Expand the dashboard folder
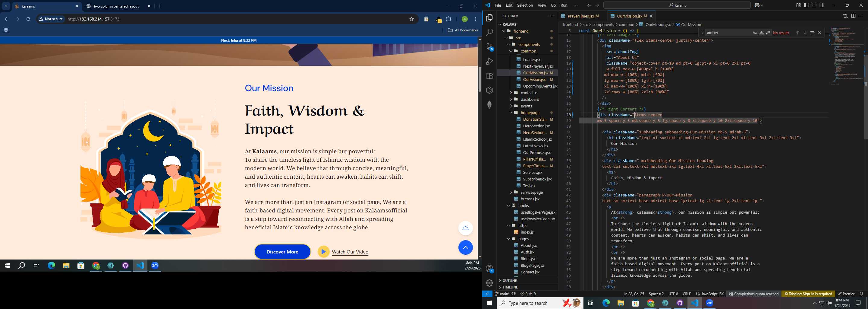This screenshot has width=868, height=309. tap(511, 99)
